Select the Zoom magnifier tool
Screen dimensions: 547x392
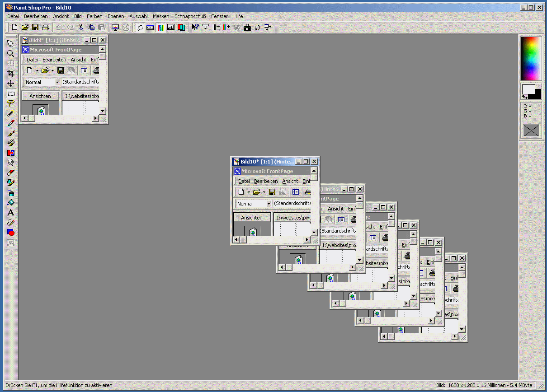point(11,53)
